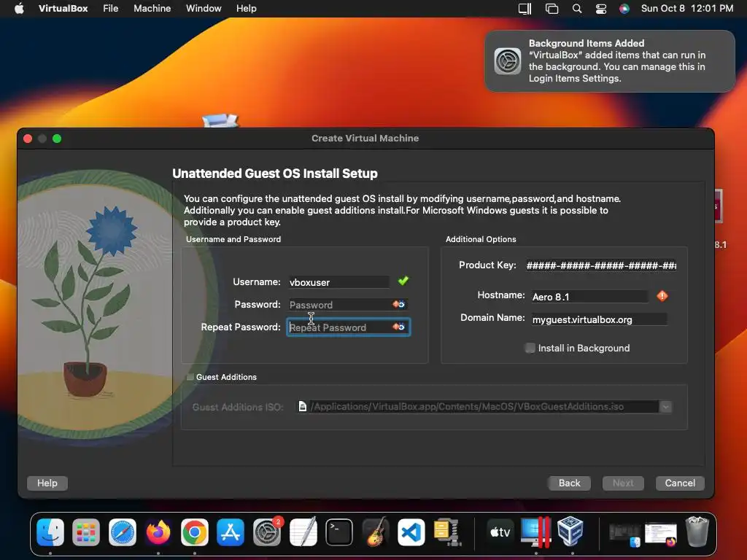Open Apple TV from the dock
747x560 pixels.
(500, 532)
